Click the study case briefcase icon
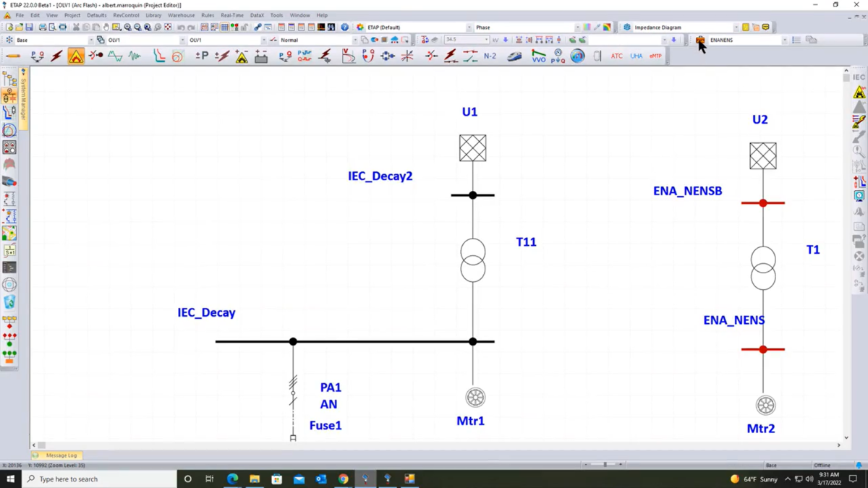The height and width of the screenshot is (488, 868). click(x=700, y=40)
